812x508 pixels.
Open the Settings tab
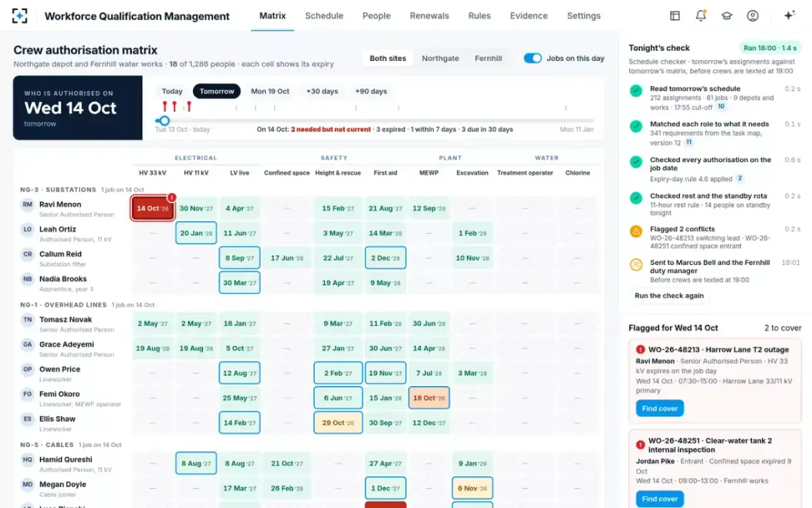(x=583, y=16)
